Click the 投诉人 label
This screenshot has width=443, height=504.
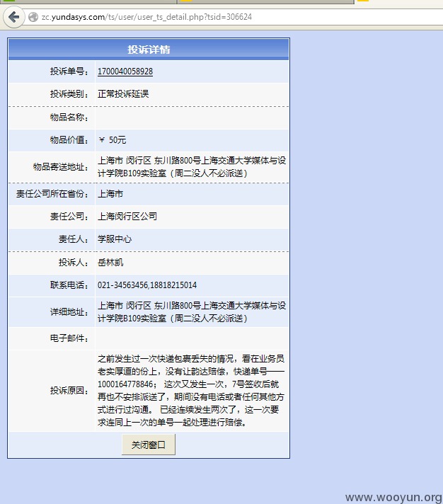pos(73,263)
